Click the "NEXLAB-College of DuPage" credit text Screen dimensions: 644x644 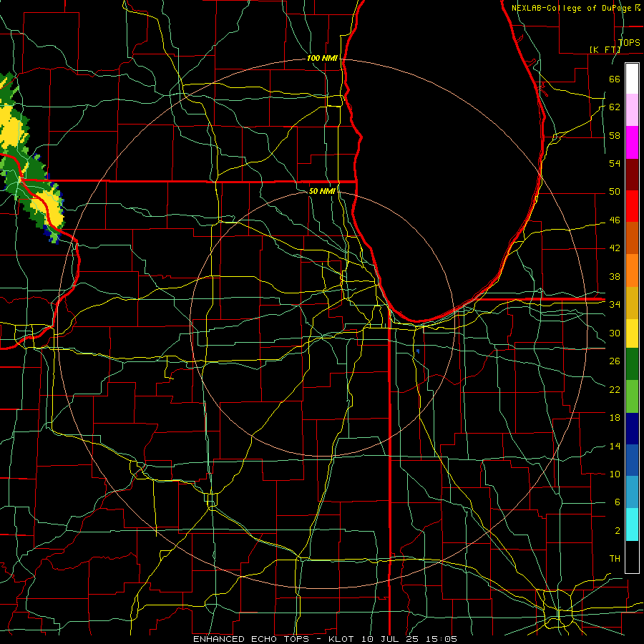[572, 8]
